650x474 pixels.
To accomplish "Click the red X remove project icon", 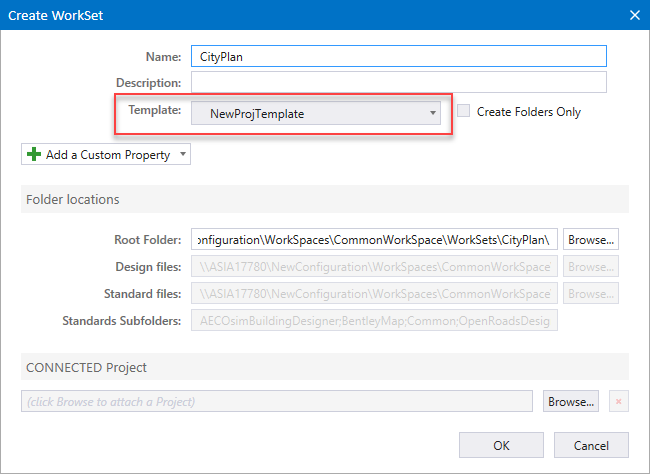I will coord(618,401).
